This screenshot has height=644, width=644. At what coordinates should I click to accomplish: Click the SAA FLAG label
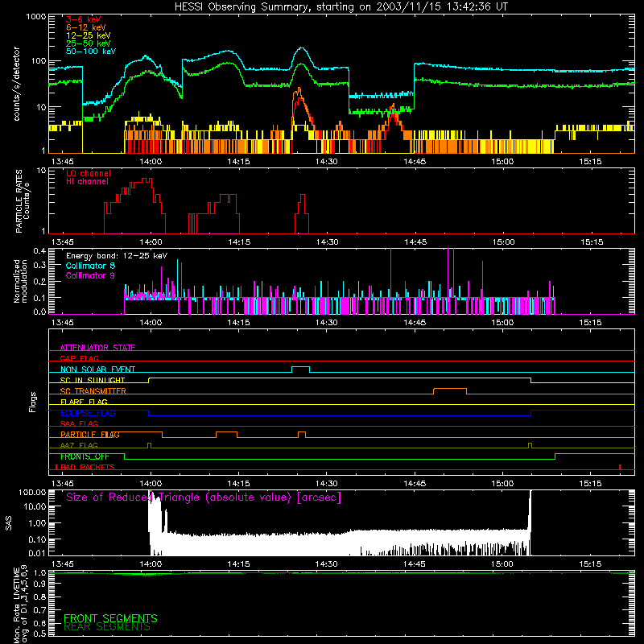[79, 423]
